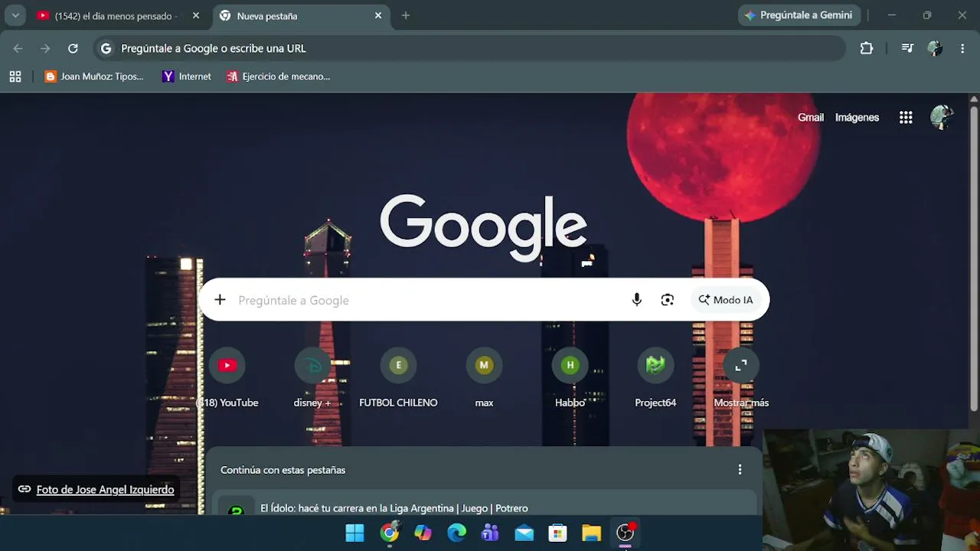Open the YouTube shortcut tile
The height and width of the screenshot is (551, 980).
pos(227,378)
